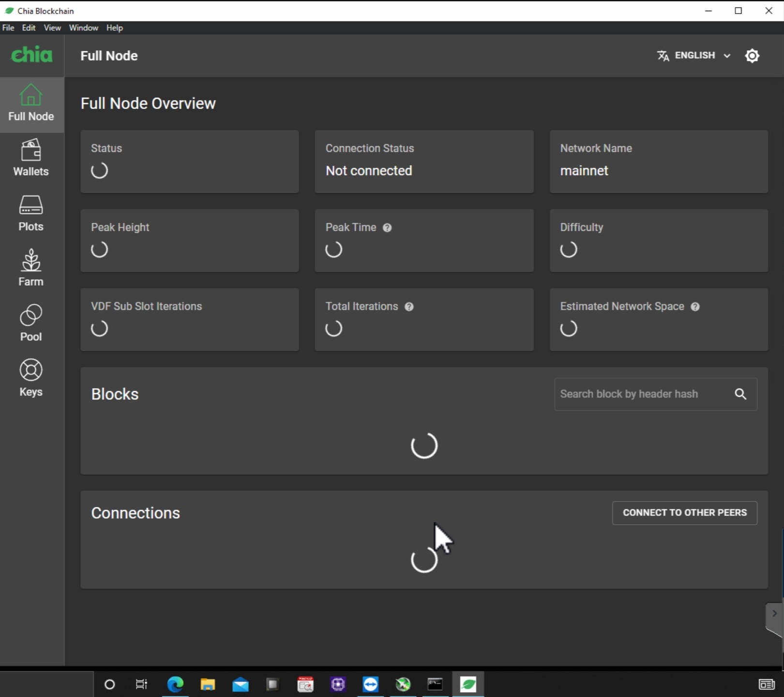Open the Window menu

tap(84, 28)
